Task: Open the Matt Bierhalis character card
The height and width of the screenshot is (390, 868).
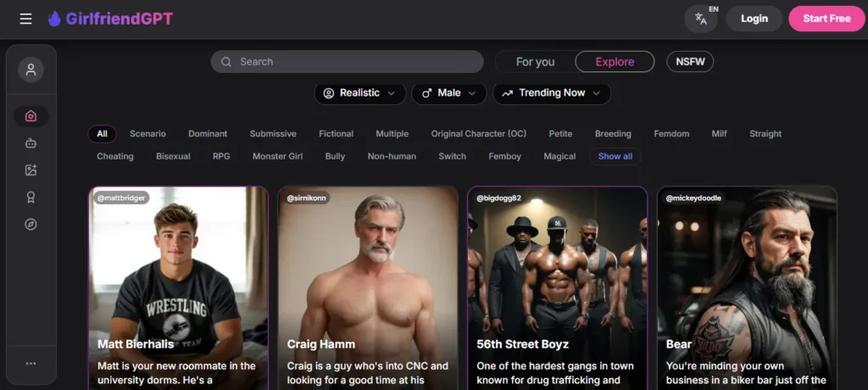Action: coord(179,288)
